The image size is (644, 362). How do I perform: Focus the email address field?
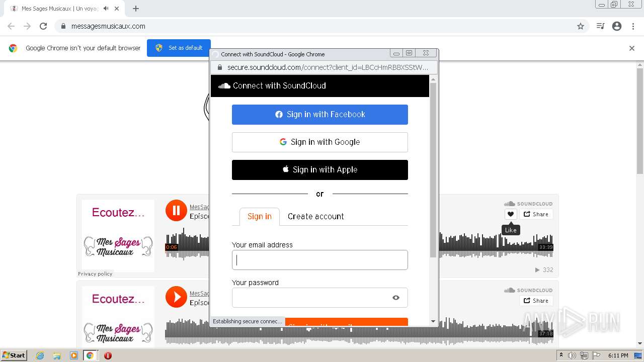[319, 260]
